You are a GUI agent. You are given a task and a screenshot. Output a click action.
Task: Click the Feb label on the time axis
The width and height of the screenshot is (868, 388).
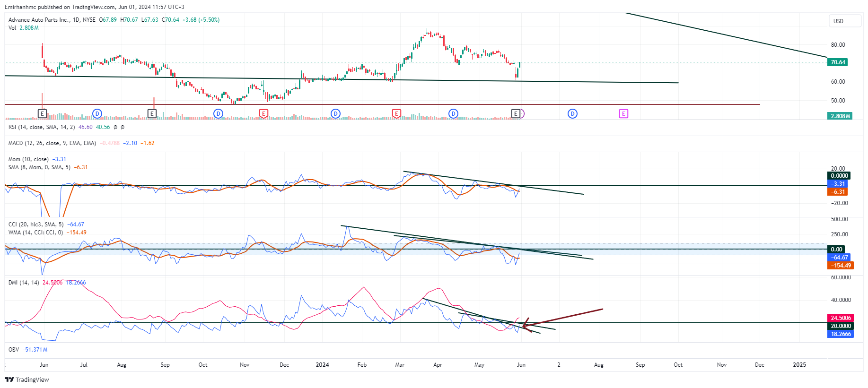pos(362,365)
